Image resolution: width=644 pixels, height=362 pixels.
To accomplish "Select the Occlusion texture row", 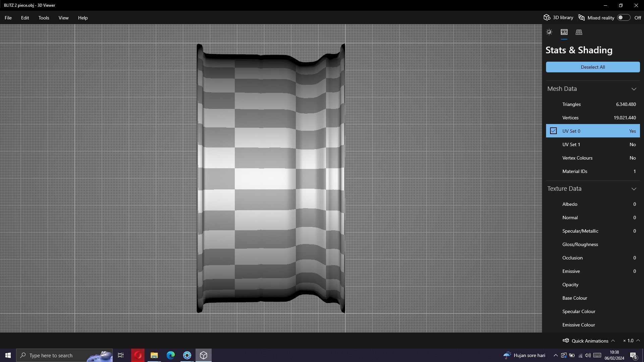I will click(x=593, y=258).
